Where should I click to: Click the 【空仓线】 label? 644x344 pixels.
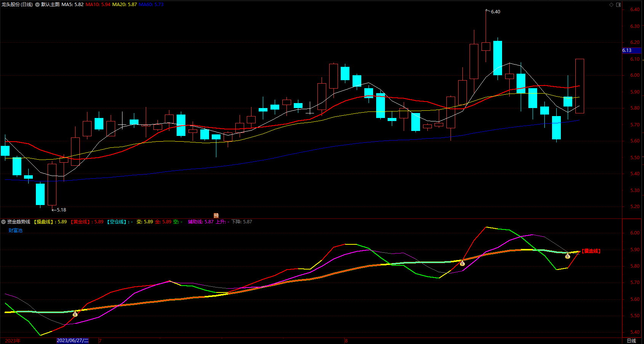click(x=117, y=222)
